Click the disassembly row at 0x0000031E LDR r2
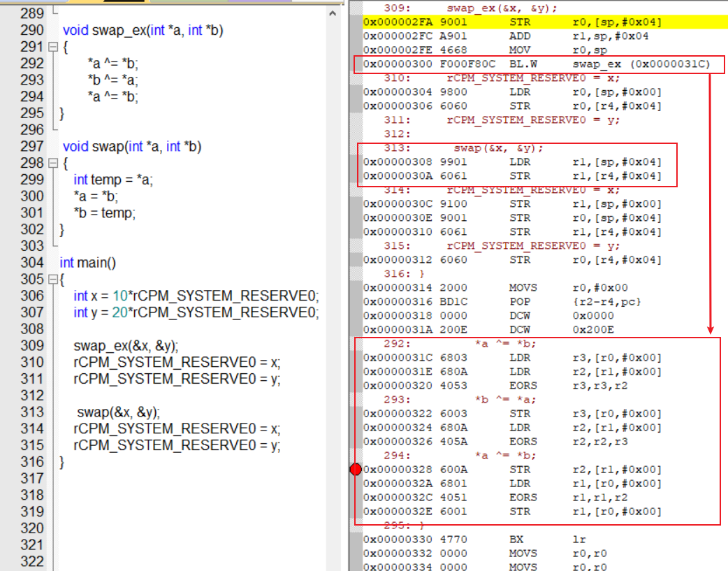 pyautogui.click(x=545, y=371)
